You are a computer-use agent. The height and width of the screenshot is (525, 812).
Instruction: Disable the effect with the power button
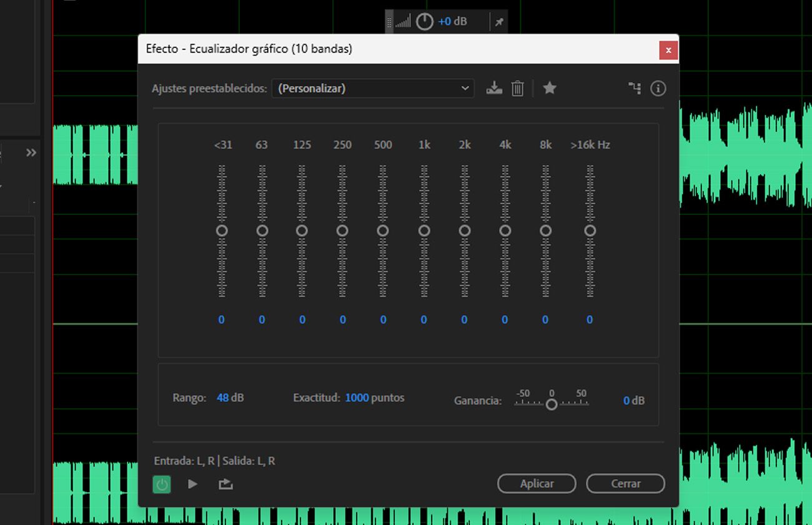[x=162, y=484]
